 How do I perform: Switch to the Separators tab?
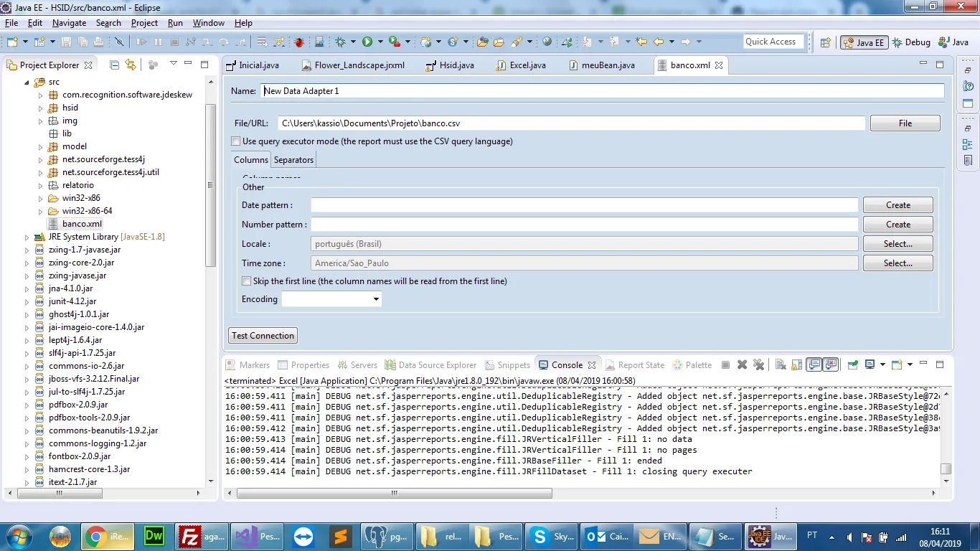[293, 160]
